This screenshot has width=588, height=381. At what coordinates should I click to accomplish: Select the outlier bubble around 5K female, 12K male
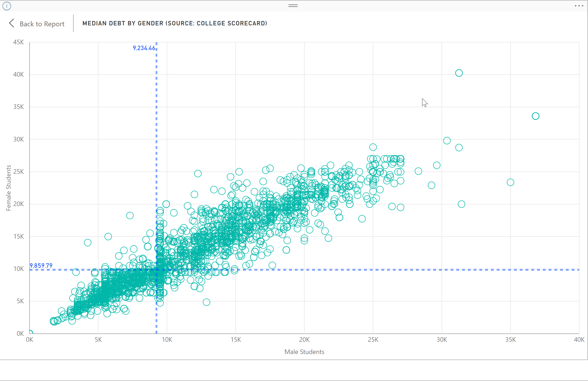click(x=206, y=302)
